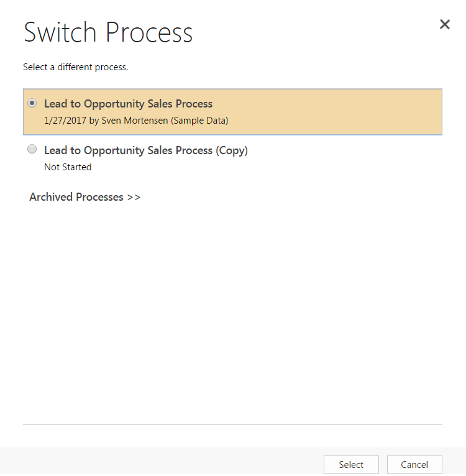466x476 pixels.
Task: Click the 1/27/2017 date in the highlighted row
Action: click(x=65, y=121)
